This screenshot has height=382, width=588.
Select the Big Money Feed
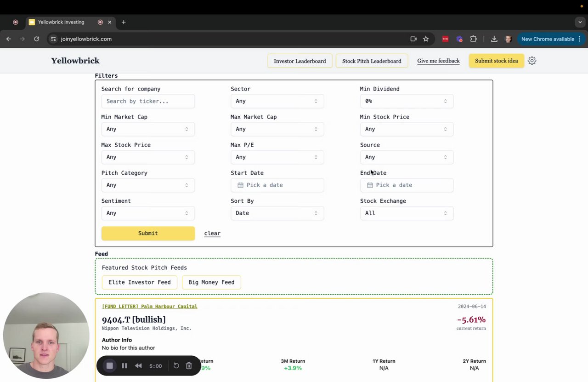pos(211,282)
